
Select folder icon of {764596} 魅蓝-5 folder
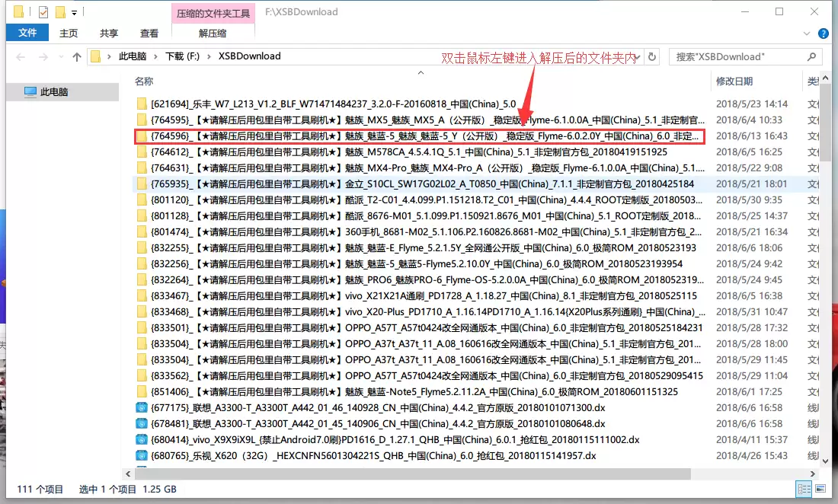tap(142, 136)
